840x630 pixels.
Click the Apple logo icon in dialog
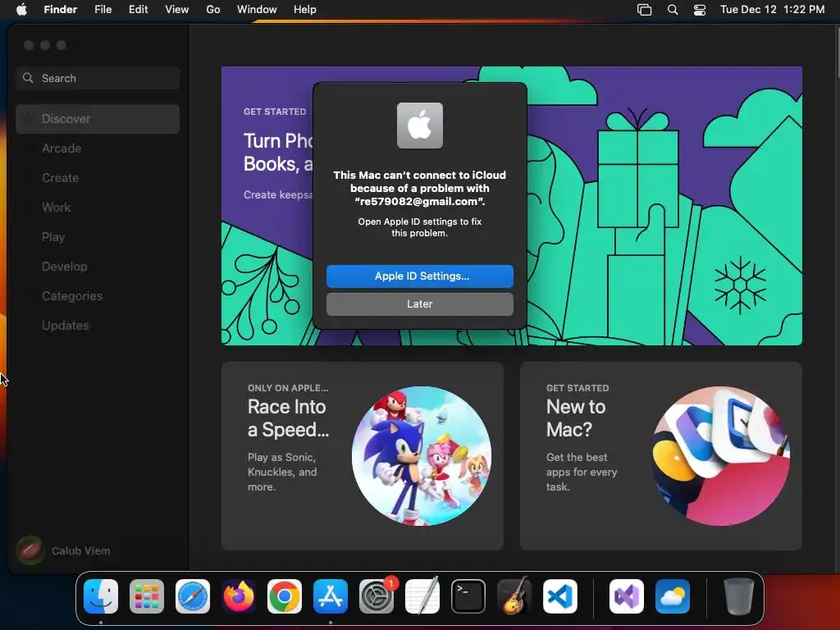click(420, 126)
